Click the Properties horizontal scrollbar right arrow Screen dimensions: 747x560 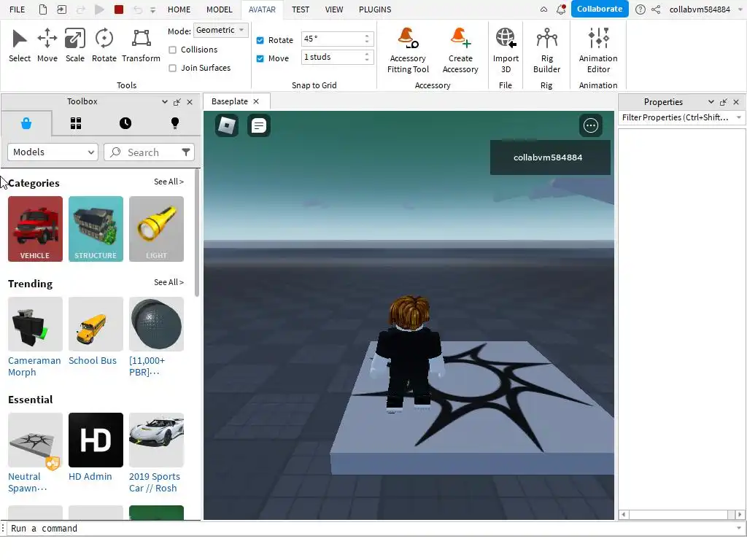click(x=740, y=514)
